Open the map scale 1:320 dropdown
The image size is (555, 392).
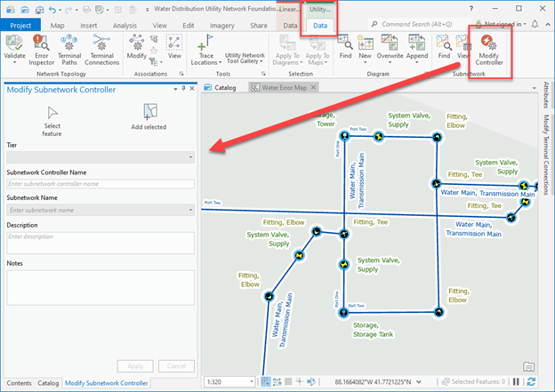[x=252, y=381]
